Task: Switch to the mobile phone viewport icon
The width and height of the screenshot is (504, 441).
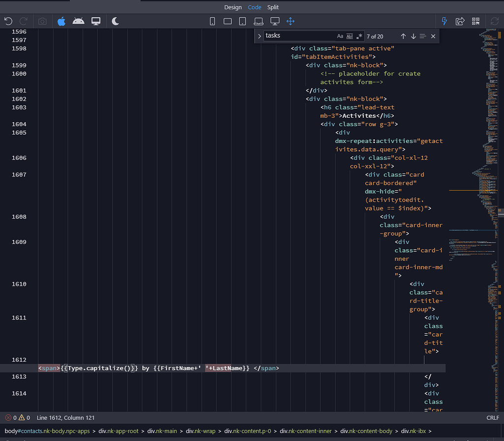Action: coord(212,21)
